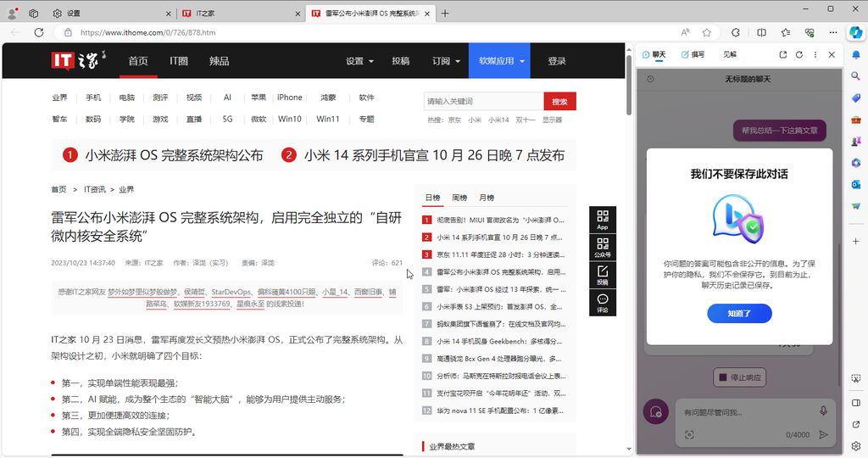
Task: Open the 公众号 QR code floating button
Action: point(603,248)
